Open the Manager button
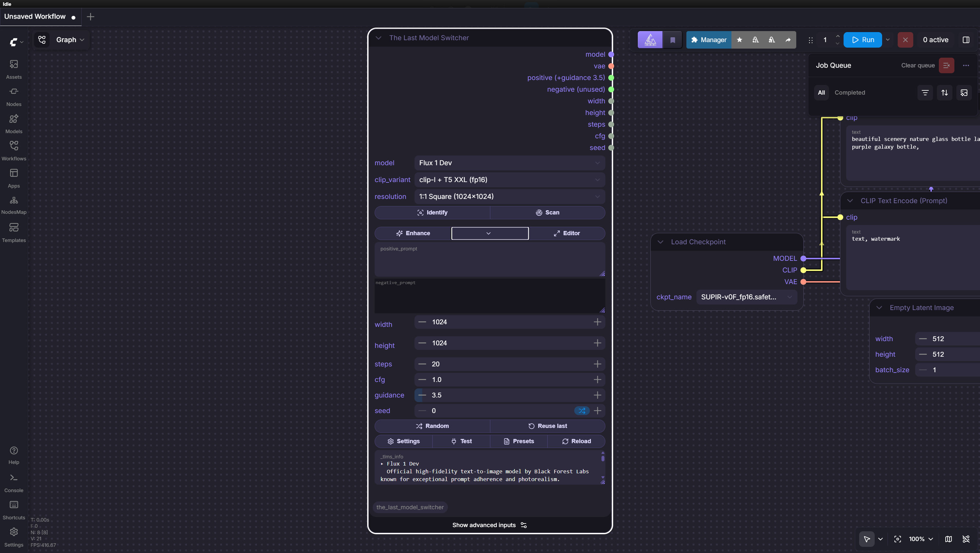Screen dimensions: 980x553 point(708,40)
